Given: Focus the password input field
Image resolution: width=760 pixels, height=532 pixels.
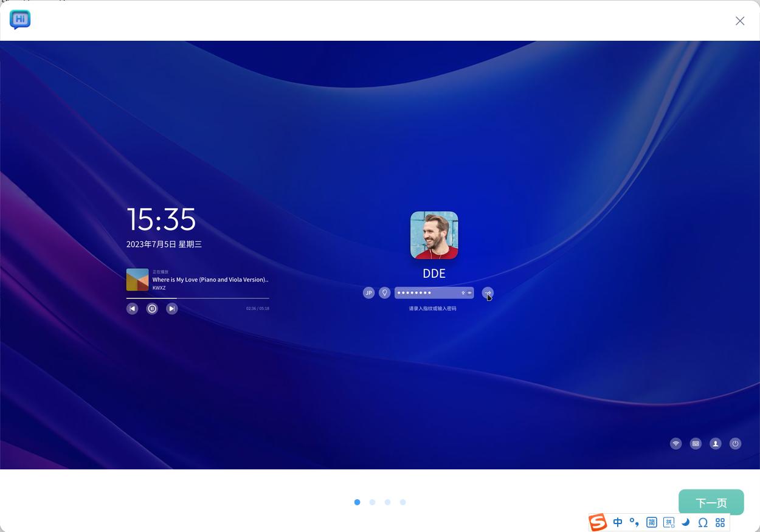Looking at the screenshot, I should [x=434, y=293].
